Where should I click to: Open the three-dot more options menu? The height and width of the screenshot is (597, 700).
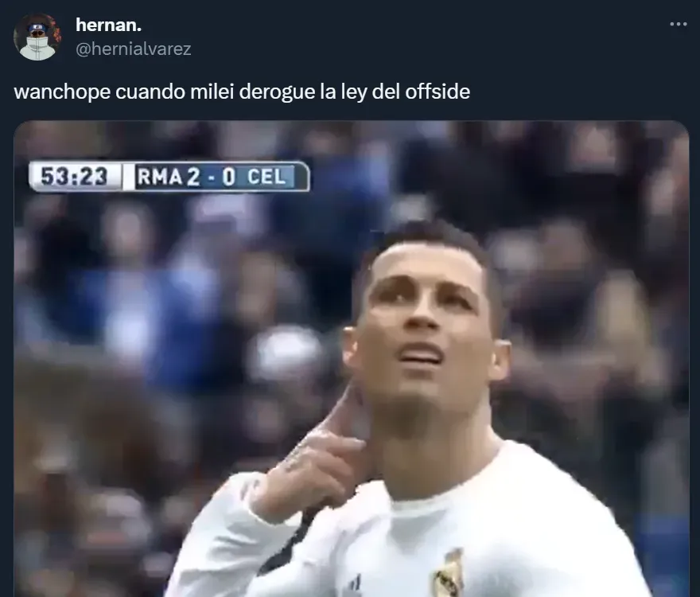pos(678,24)
